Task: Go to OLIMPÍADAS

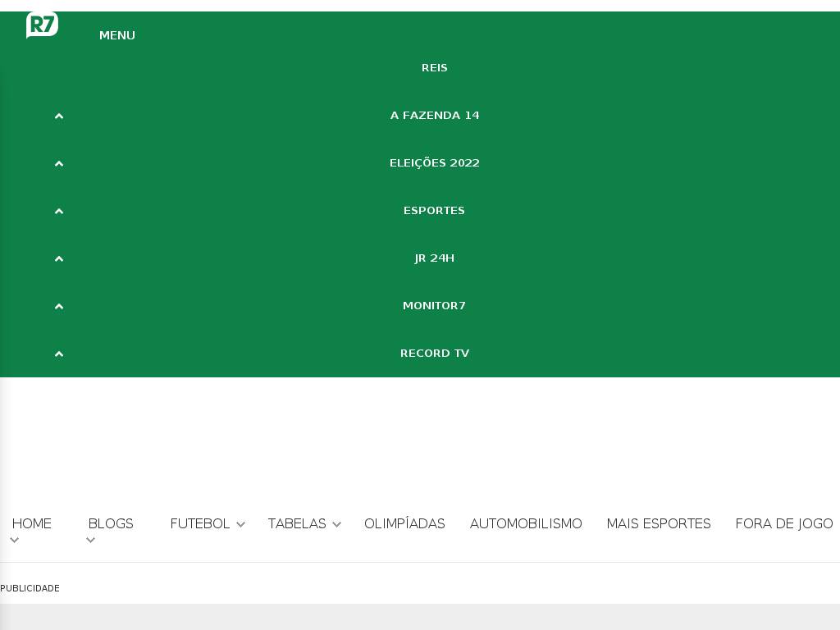Action: coord(404,523)
